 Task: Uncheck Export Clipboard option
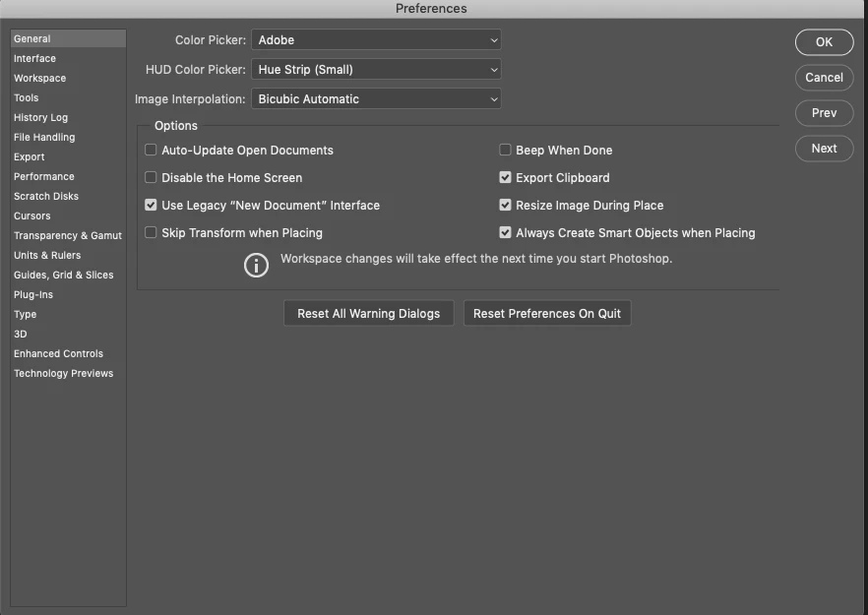tap(505, 178)
